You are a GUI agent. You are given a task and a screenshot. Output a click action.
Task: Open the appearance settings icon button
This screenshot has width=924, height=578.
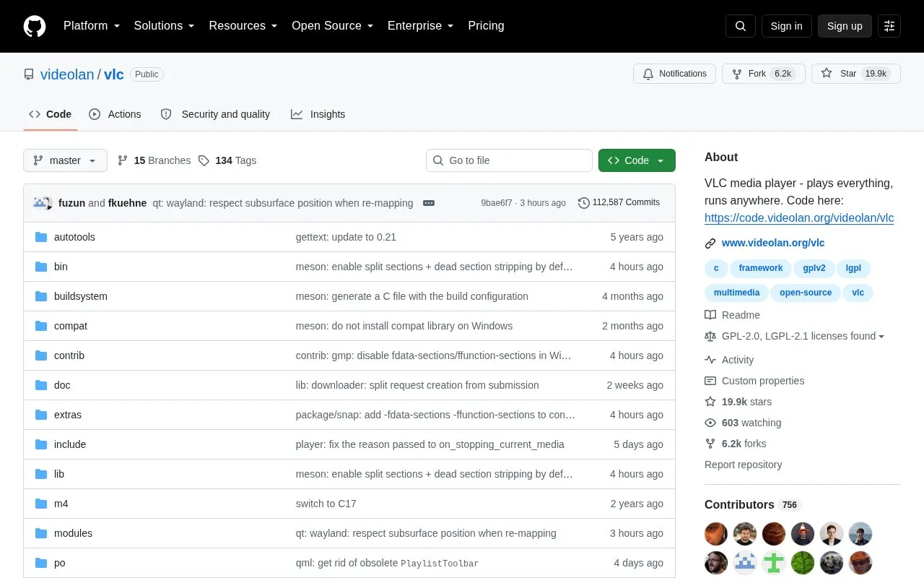click(889, 26)
